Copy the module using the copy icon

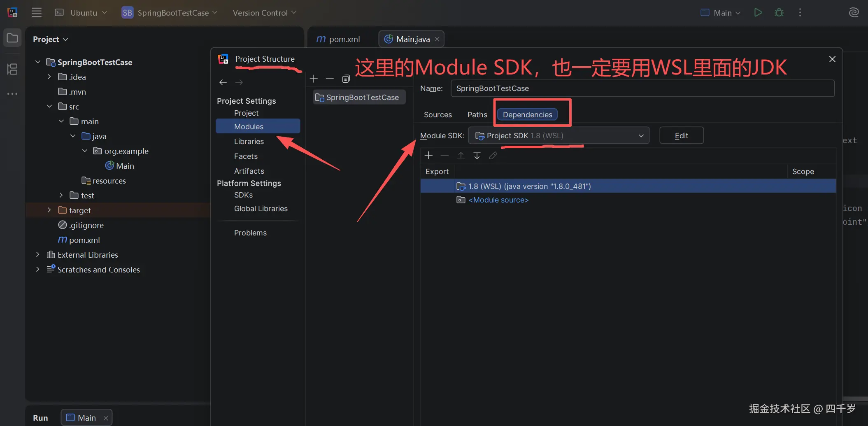click(345, 79)
